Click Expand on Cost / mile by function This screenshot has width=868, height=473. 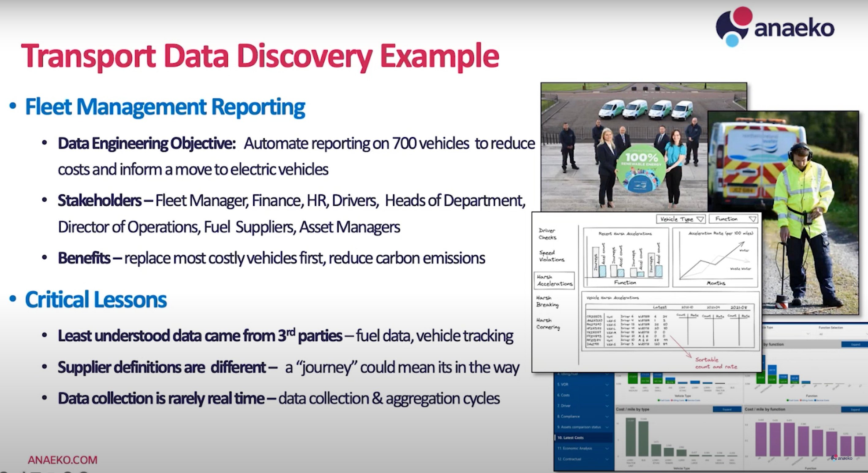pos(855,409)
